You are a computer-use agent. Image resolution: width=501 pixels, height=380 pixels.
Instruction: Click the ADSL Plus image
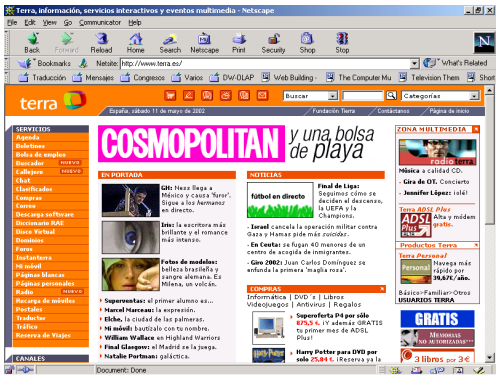pyautogui.click(x=416, y=225)
